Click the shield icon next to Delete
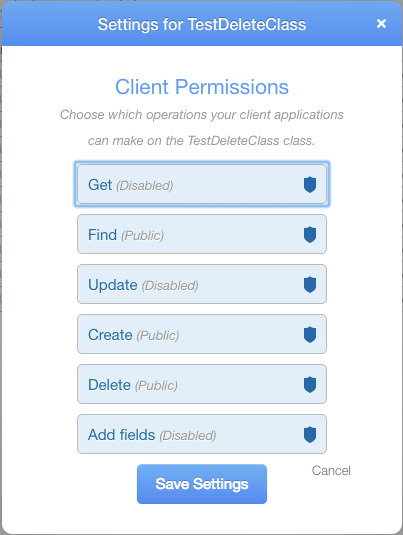The image size is (403, 535). point(310,385)
